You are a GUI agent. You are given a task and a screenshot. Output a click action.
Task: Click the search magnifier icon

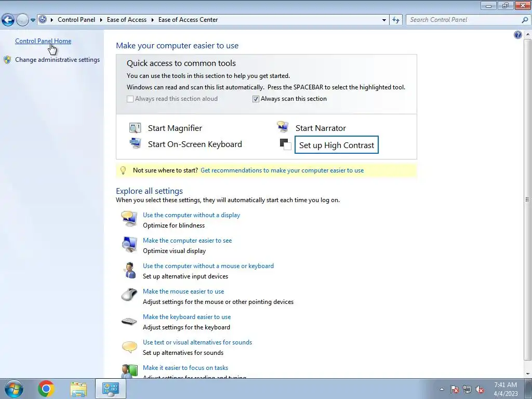pyautogui.click(x=525, y=20)
